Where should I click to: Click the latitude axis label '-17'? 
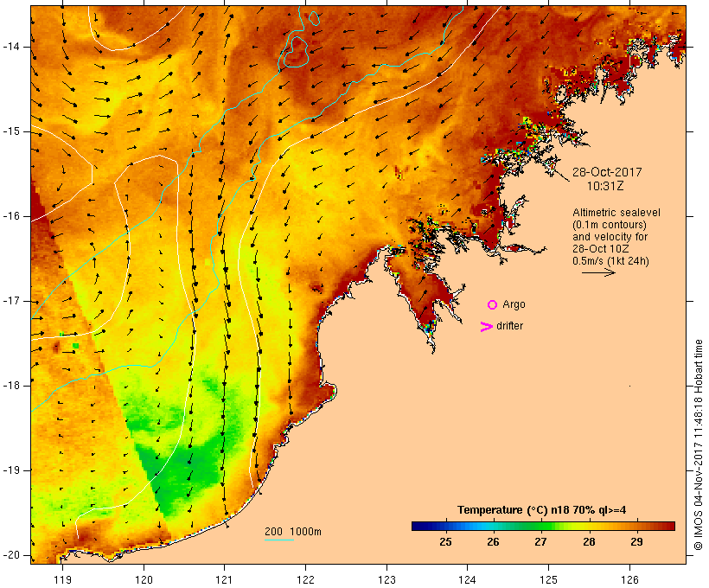(x=11, y=301)
